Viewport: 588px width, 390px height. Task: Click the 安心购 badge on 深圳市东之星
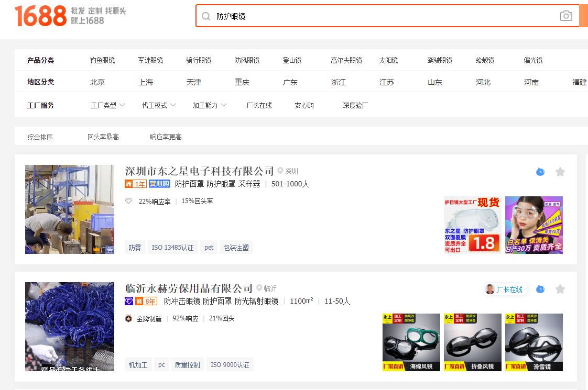tap(159, 184)
